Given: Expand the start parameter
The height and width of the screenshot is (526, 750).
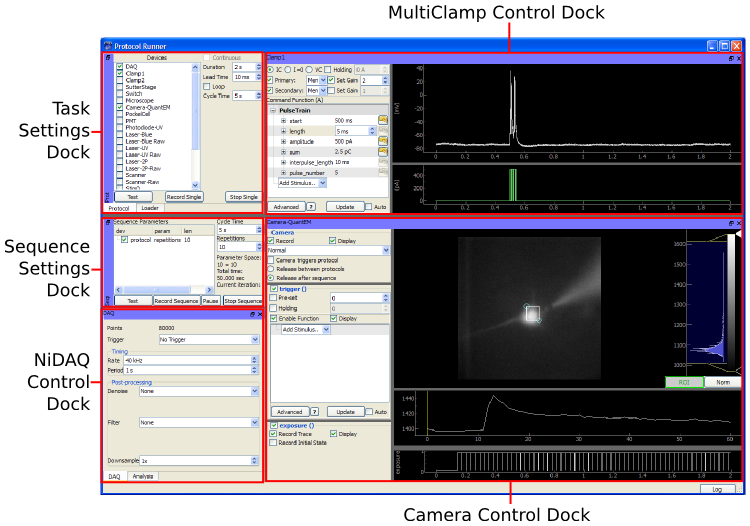Looking at the screenshot, I should (283, 121).
